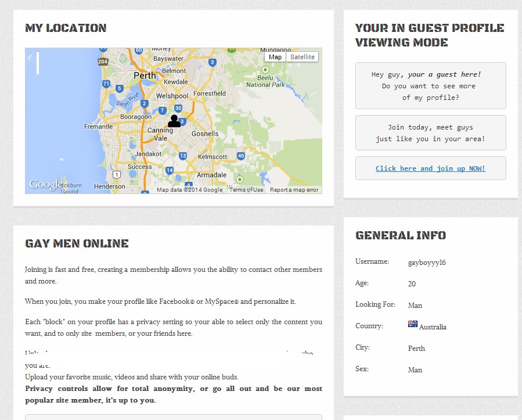The height and width of the screenshot is (420, 522).
Task: Click the 'General Info' heading
Action: tap(401, 235)
